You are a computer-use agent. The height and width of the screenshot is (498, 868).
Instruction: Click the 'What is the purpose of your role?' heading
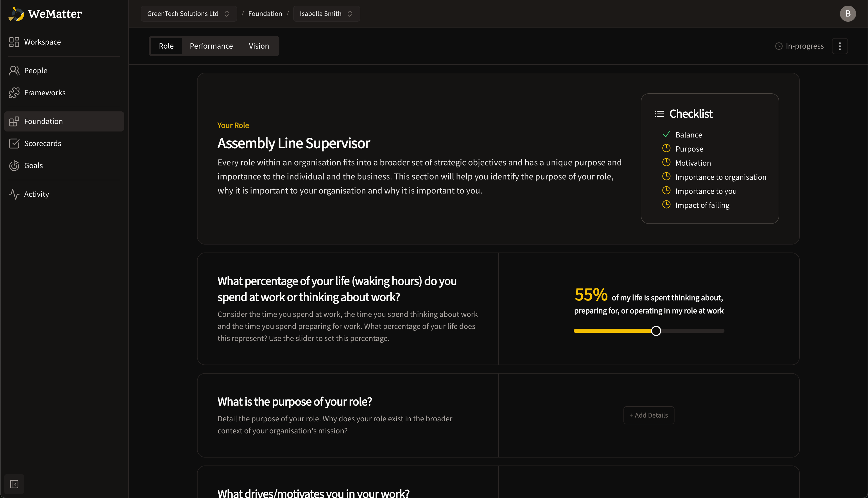[x=295, y=401]
